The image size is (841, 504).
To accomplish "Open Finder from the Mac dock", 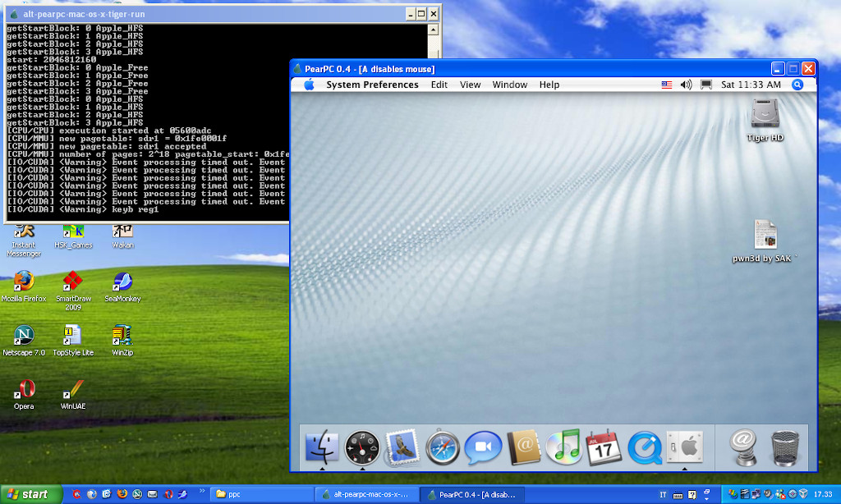I will (x=322, y=447).
